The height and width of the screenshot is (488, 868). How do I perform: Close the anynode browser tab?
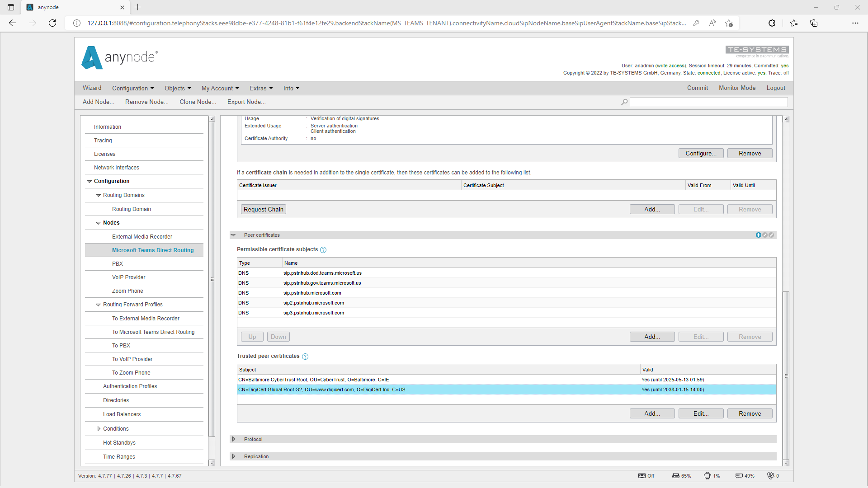[122, 7]
